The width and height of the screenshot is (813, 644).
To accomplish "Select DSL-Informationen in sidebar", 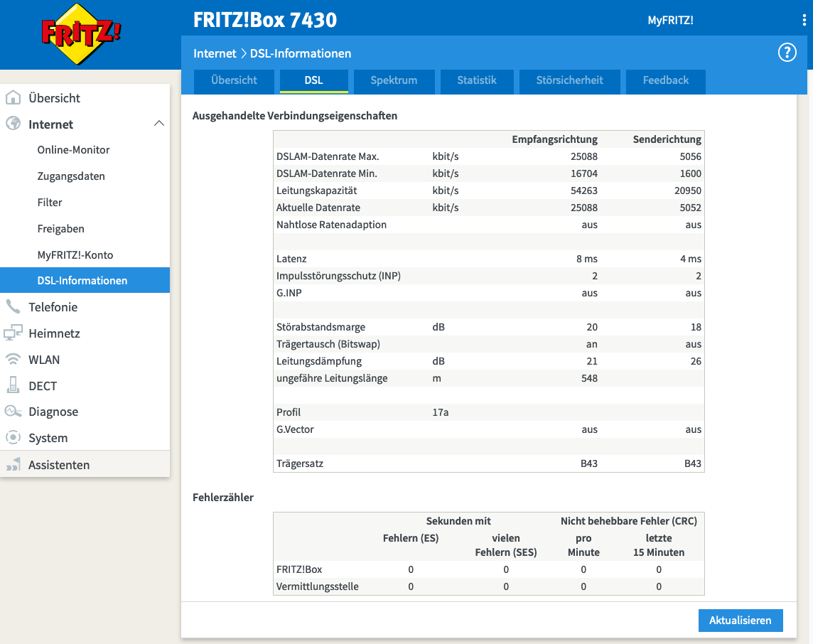I will (x=85, y=280).
